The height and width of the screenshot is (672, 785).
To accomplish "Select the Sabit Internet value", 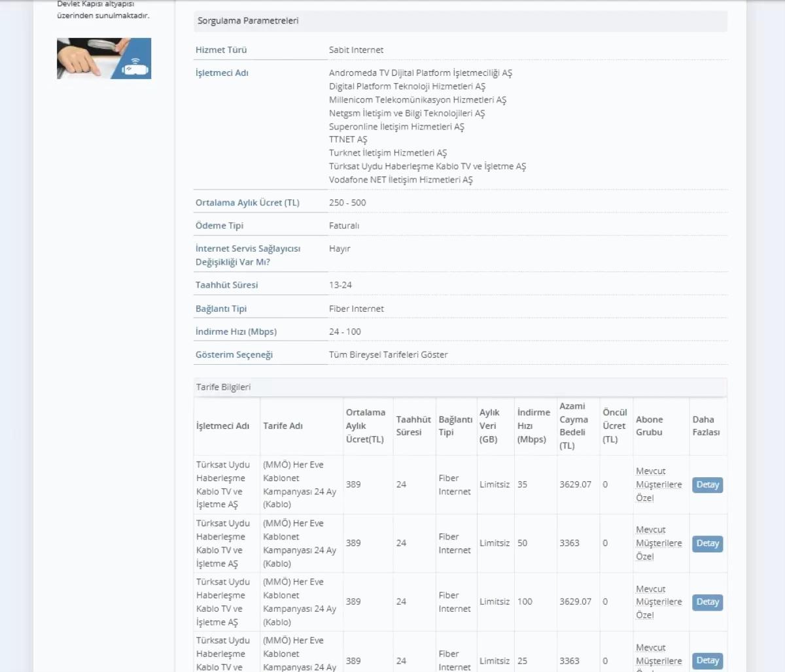I will 356,50.
